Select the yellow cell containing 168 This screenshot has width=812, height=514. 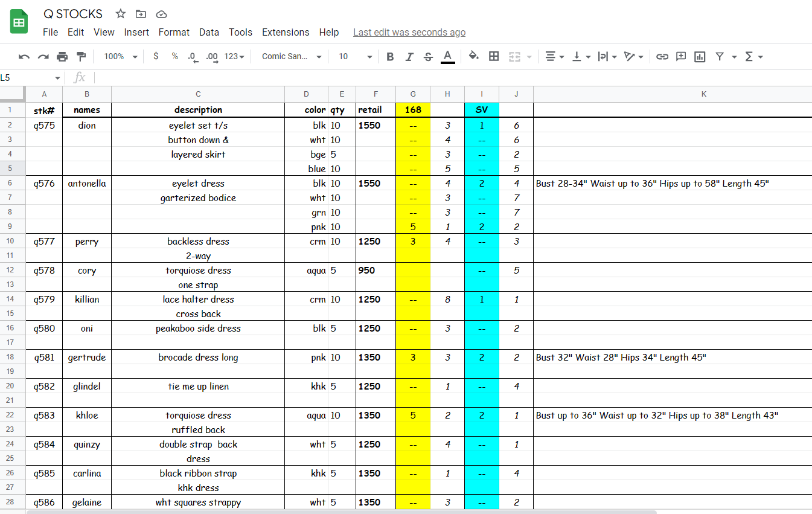[x=413, y=110]
